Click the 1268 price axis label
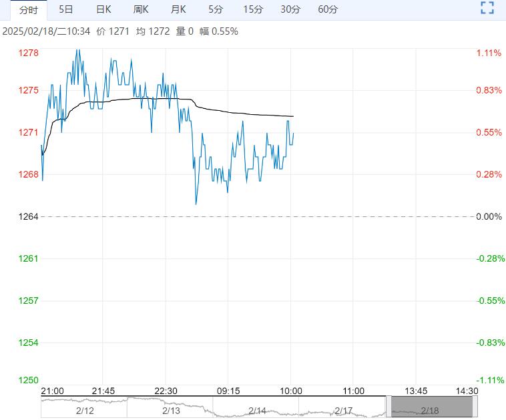The image size is (506, 420). (x=29, y=174)
